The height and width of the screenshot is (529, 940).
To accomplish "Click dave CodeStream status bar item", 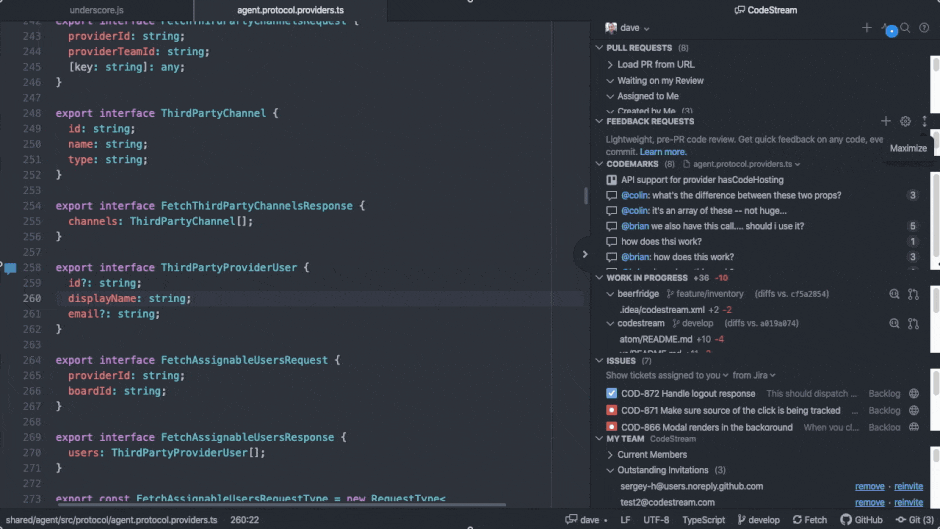I will coord(586,520).
